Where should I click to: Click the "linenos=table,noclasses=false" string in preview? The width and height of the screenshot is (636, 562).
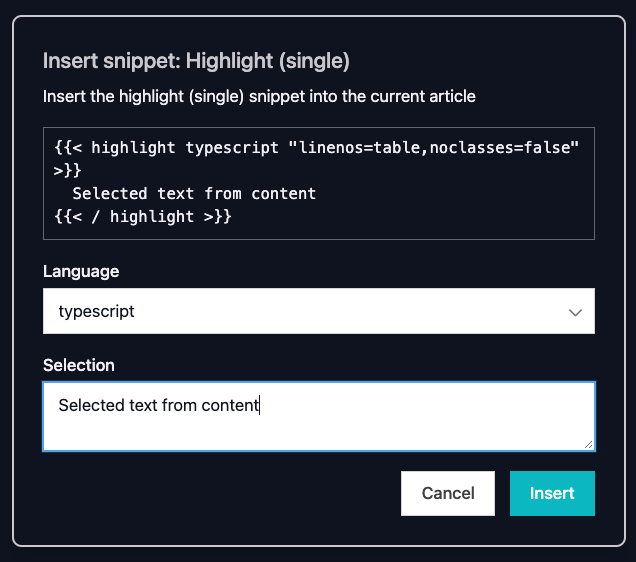point(433,148)
